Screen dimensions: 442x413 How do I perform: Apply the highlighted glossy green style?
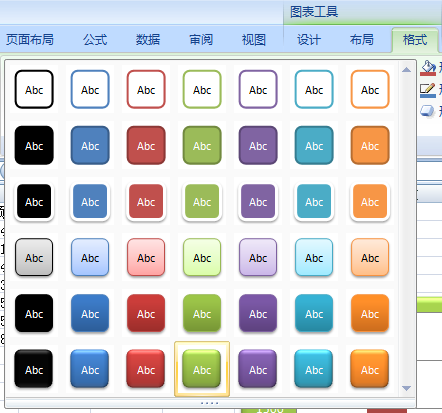coord(202,369)
